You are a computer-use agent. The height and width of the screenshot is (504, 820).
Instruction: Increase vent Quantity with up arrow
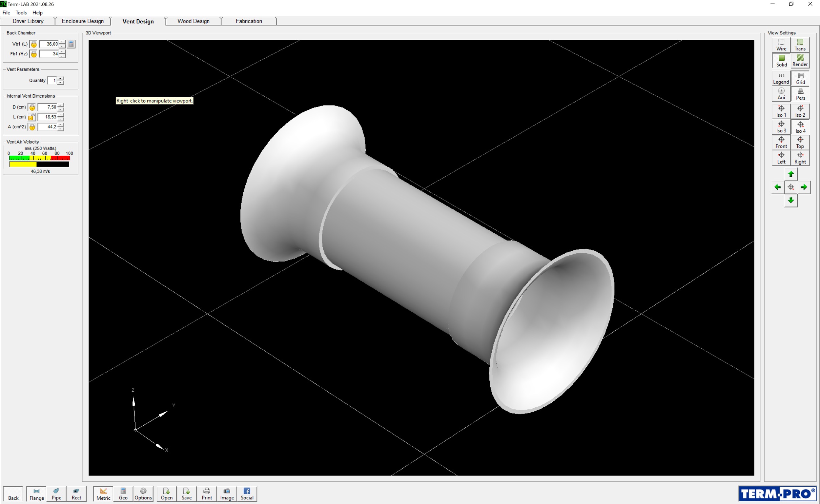point(61,78)
